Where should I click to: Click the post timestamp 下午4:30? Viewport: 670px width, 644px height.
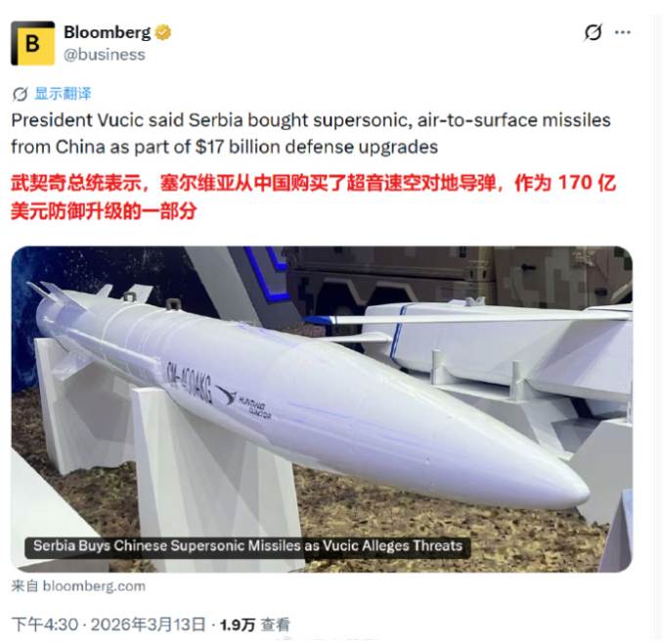pos(45,624)
